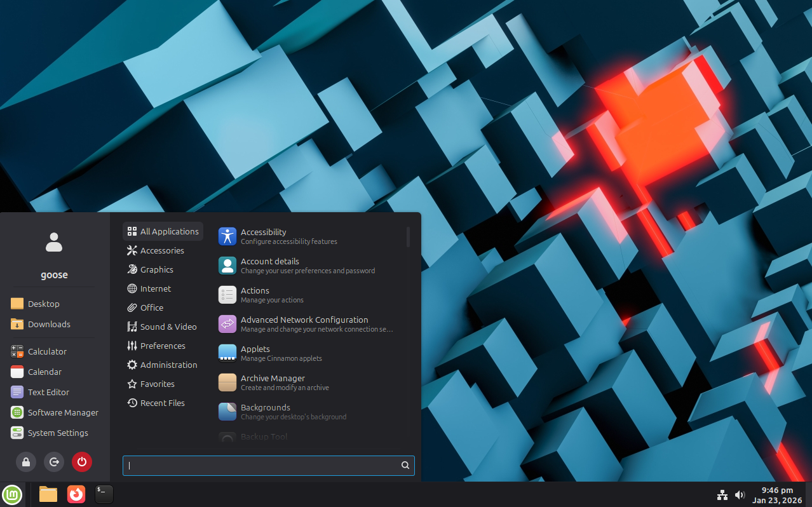812x507 pixels.
Task: Launch the Calendar application
Action: tap(46, 372)
